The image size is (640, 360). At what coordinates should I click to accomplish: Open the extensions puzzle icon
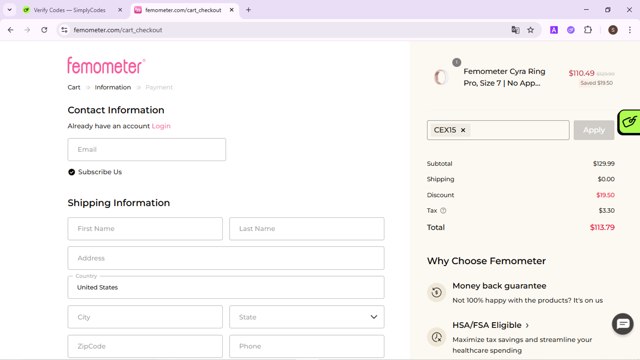click(x=588, y=30)
